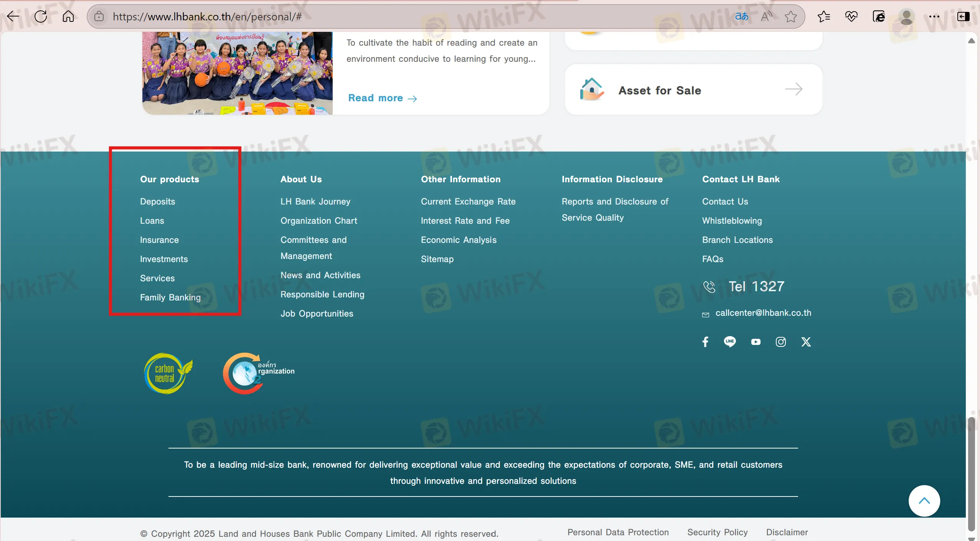980x541 pixels.
Task: Click callcenter@lhbank.co.th email link
Action: [763, 313]
